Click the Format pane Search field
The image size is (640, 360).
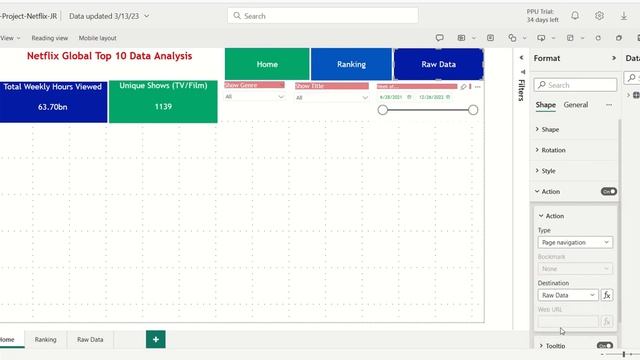(x=575, y=85)
